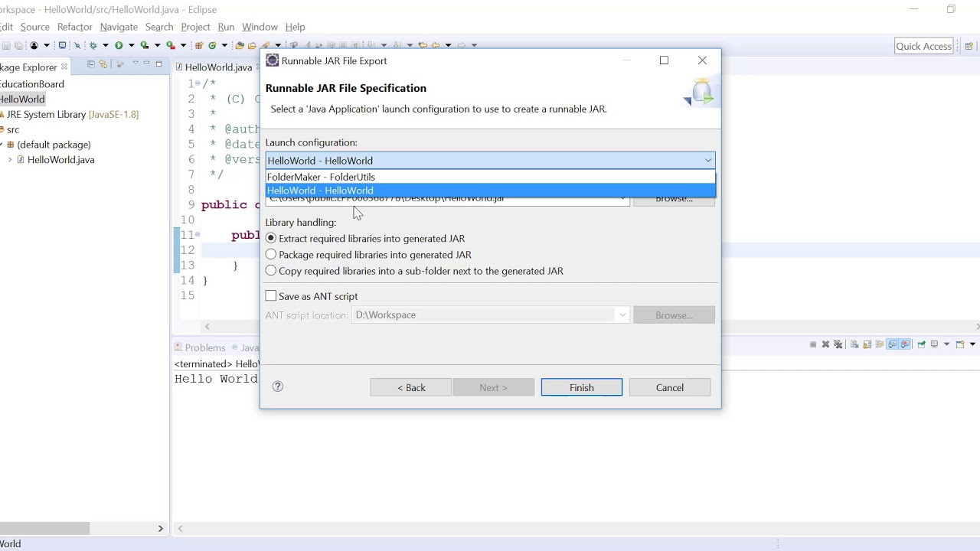Click the Cancel button in export dialog
This screenshot has width=980, height=551.
[x=669, y=387]
